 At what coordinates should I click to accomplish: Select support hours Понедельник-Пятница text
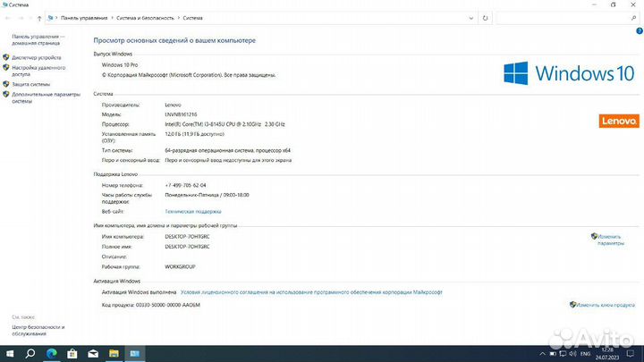(207, 195)
